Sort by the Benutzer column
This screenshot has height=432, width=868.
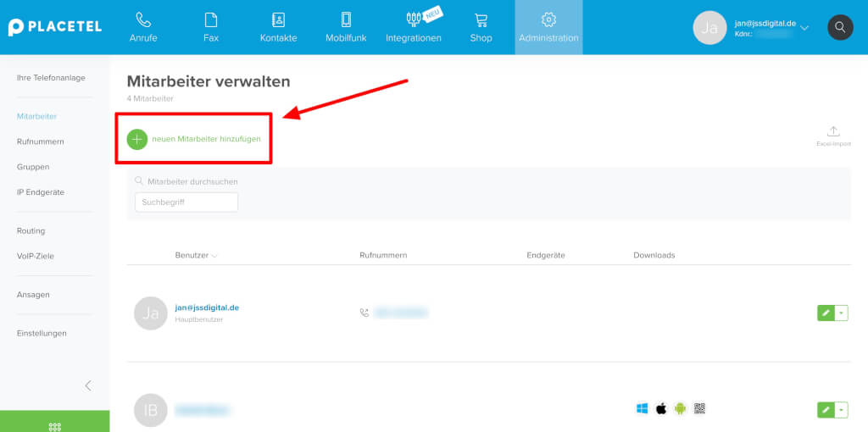click(196, 255)
